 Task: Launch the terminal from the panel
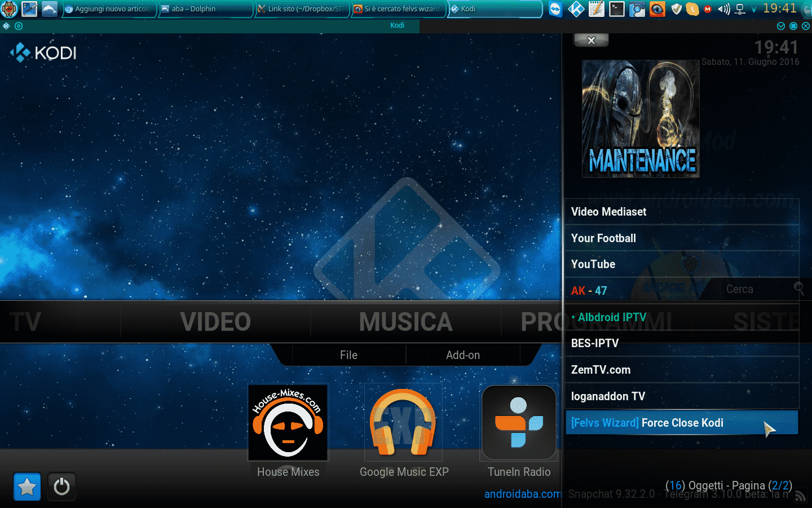[616, 9]
